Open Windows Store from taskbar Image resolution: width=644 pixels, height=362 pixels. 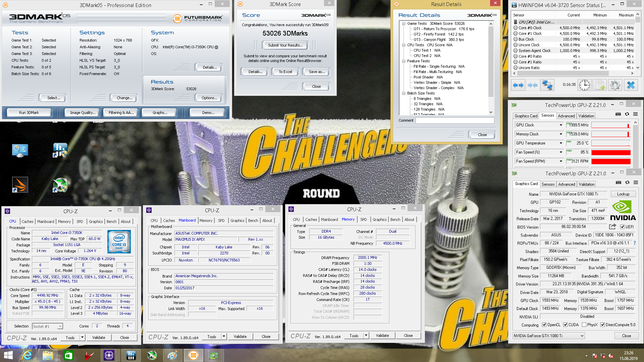68,355
